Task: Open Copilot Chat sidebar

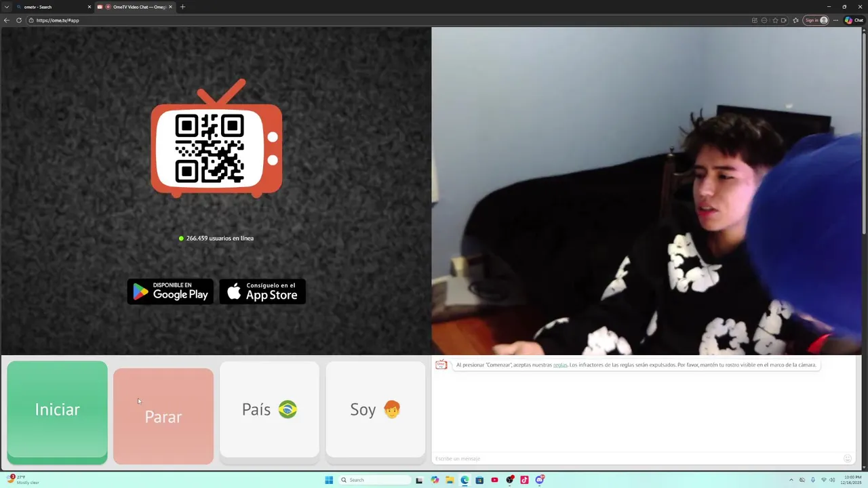Action: [854, 20]
